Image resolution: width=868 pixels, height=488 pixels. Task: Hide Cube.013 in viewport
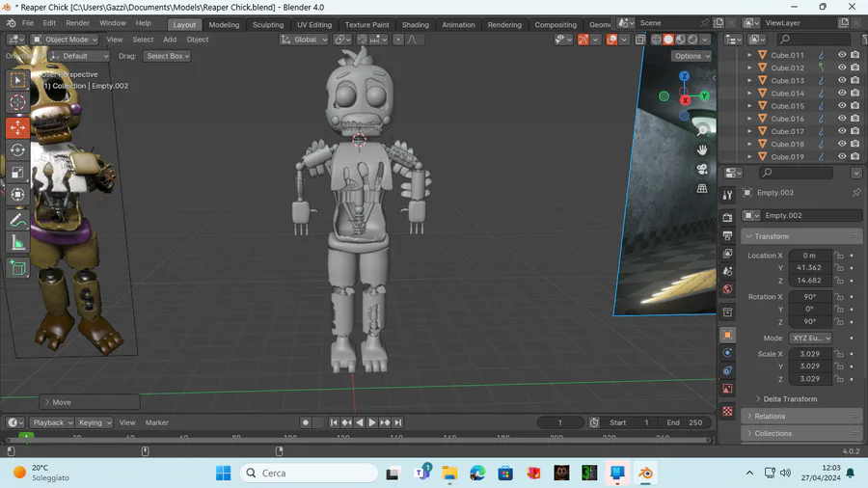point(841,80)
